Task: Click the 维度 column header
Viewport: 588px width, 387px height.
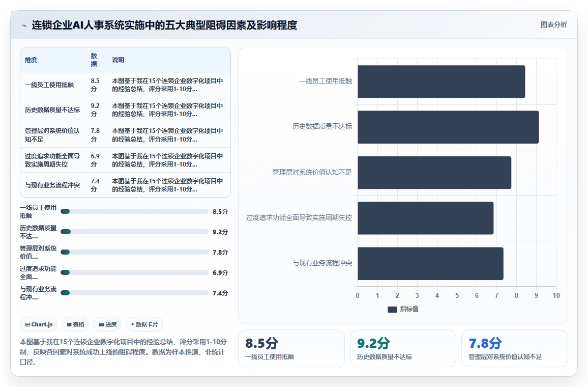Action: (x=31, y=60)
